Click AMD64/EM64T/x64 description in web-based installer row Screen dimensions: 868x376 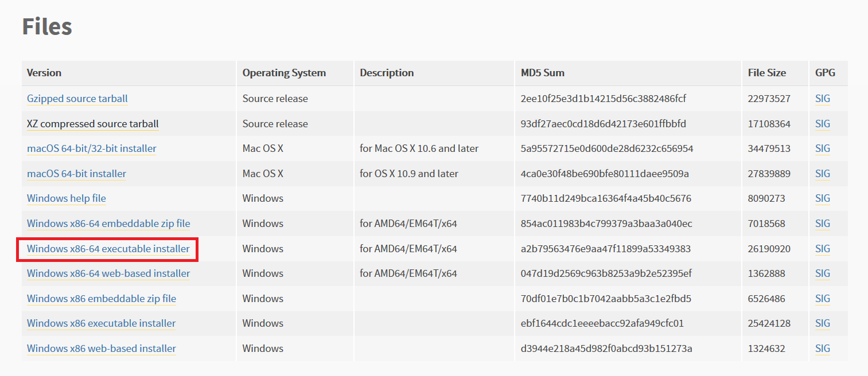[x=408, y=273]
